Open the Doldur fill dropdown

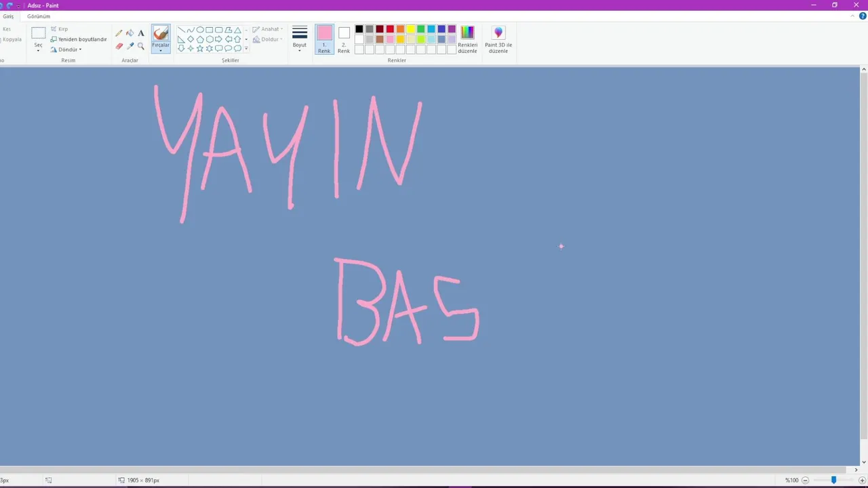click(x=268, y=39)
